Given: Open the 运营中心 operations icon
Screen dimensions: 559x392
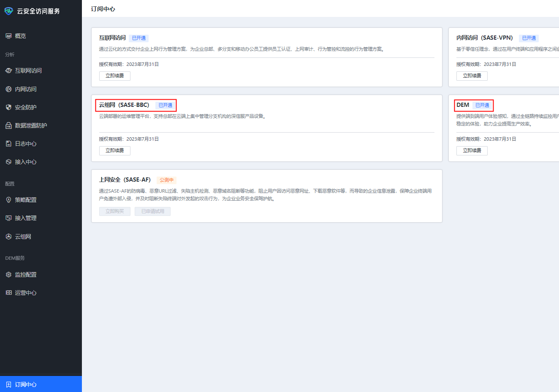Looking at the screenshot, I should pyautogui.click(x=8, y=292).
